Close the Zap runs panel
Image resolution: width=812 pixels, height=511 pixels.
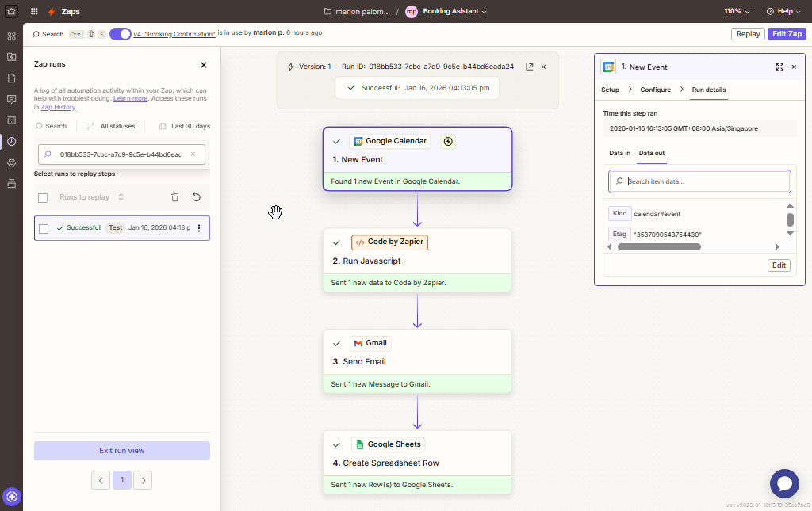click(x=204, y=65)
